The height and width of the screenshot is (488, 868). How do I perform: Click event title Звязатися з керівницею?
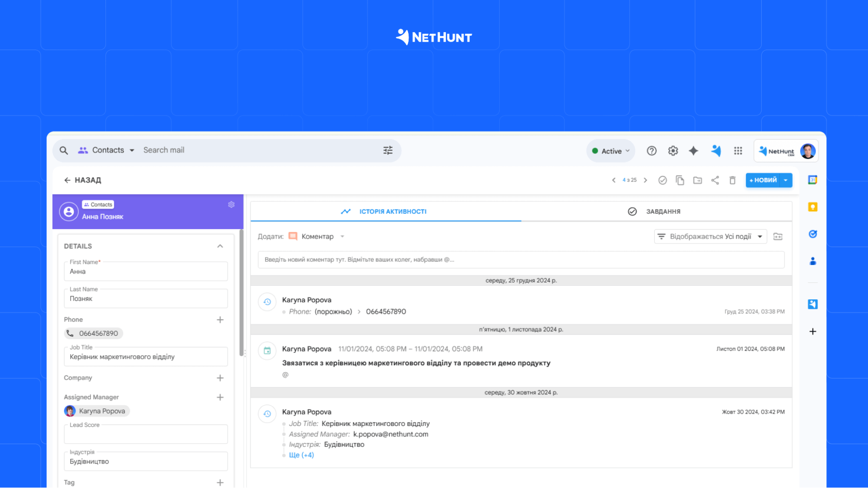(x=416, y=364)
